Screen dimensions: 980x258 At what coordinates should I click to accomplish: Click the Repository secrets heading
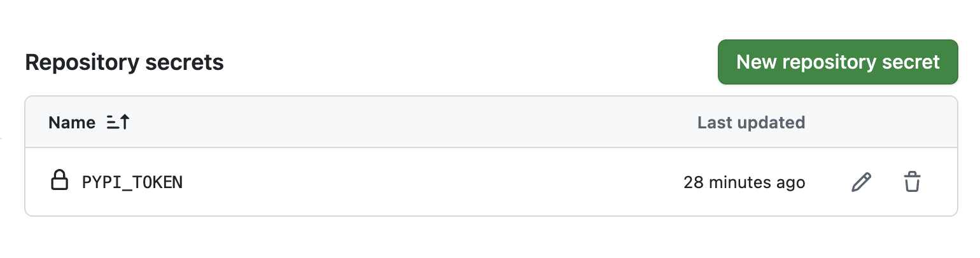pos(124,62)
